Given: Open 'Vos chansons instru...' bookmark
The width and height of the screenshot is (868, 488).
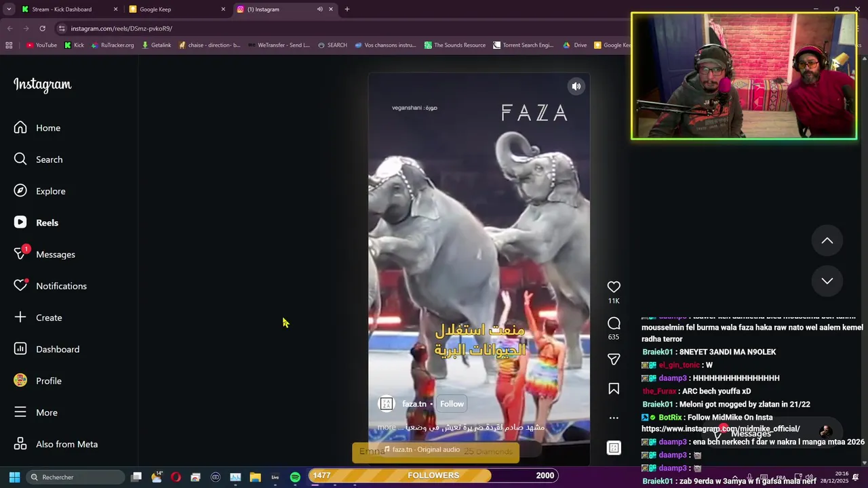Looking at the screenshot, I should tap(384, 45).
